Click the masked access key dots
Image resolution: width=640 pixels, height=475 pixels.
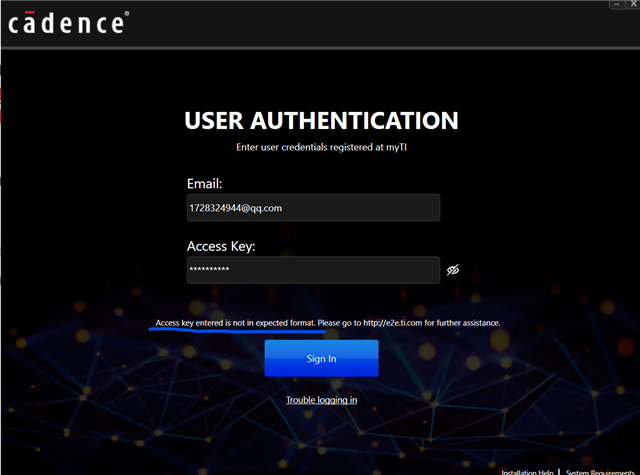tap(210, 271)
